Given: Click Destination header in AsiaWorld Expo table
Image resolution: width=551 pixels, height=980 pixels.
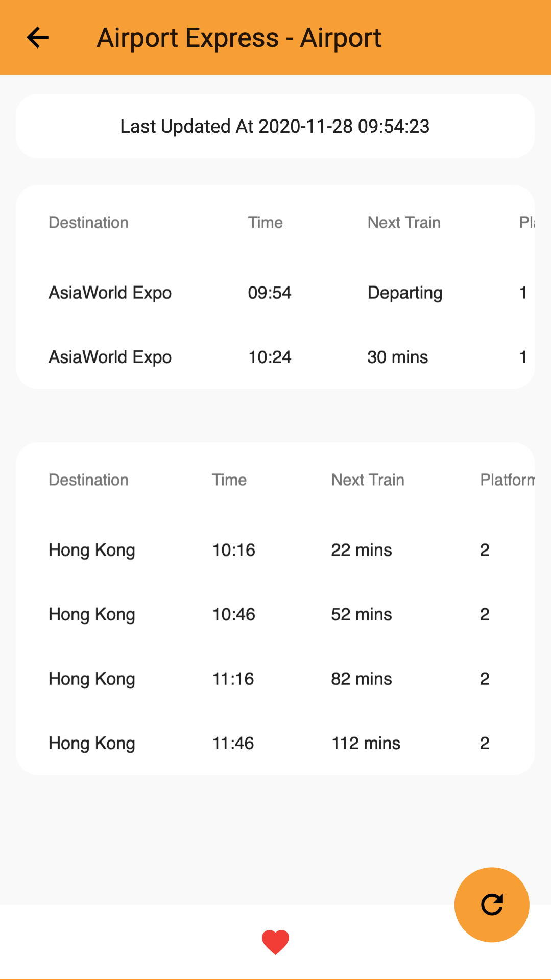Looking at the screenshot, I should (x=88, y=223).
